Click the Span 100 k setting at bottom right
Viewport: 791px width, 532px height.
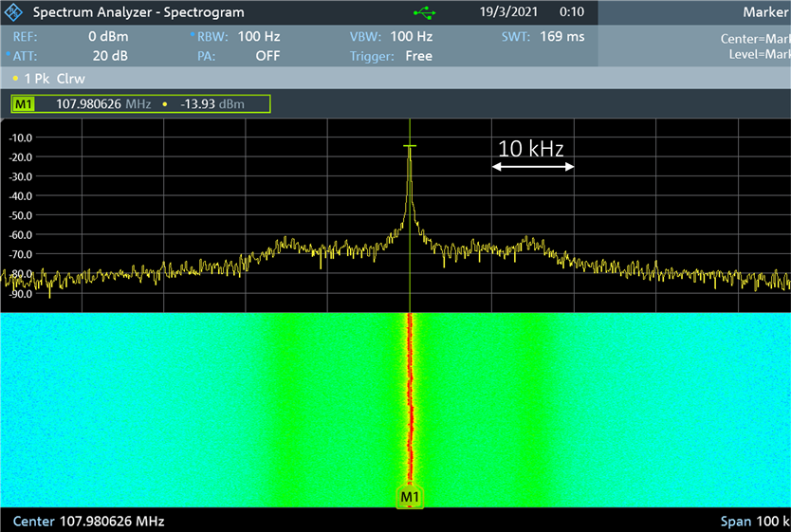tap(755, 522)
